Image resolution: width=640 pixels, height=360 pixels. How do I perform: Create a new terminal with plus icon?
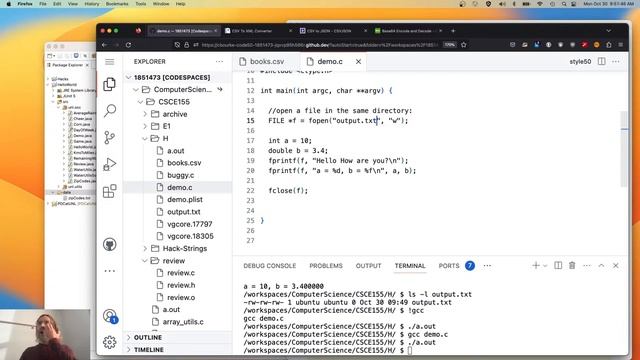(536, 266)
